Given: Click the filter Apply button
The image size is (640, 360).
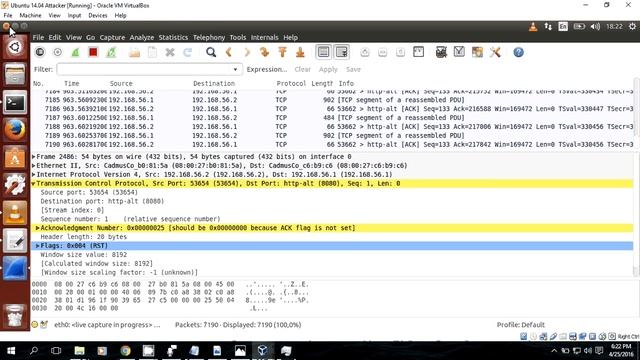Looking at the screenshot, I should click(x=328, y=69).
